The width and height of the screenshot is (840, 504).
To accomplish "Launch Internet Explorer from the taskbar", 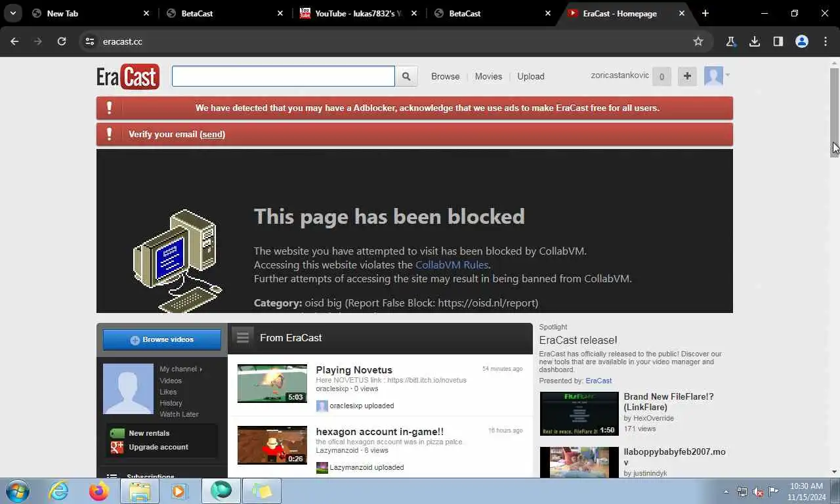I will tap(58, 491).
